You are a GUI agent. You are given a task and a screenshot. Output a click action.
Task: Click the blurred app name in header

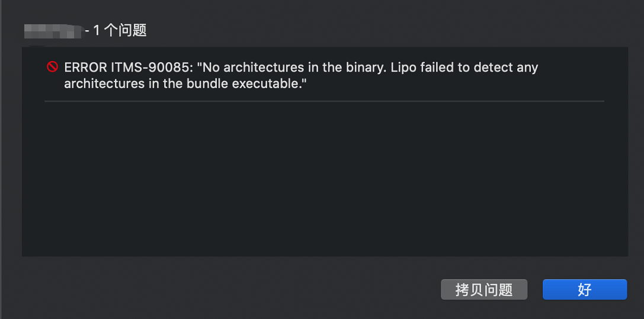(53, 31)
